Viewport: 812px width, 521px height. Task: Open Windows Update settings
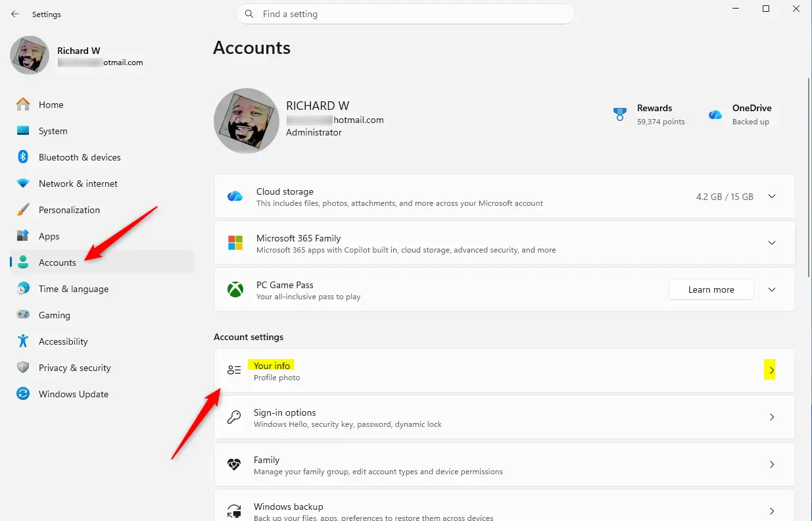(102, 394)
